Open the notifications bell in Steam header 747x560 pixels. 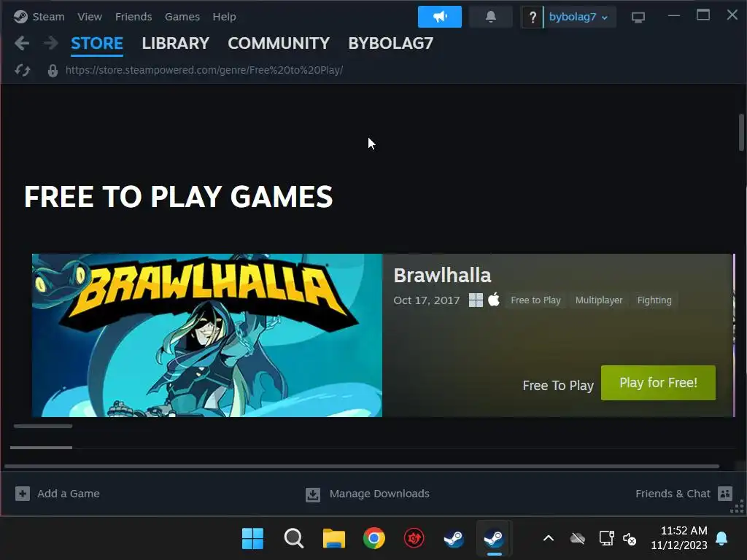tap(491, 17)
